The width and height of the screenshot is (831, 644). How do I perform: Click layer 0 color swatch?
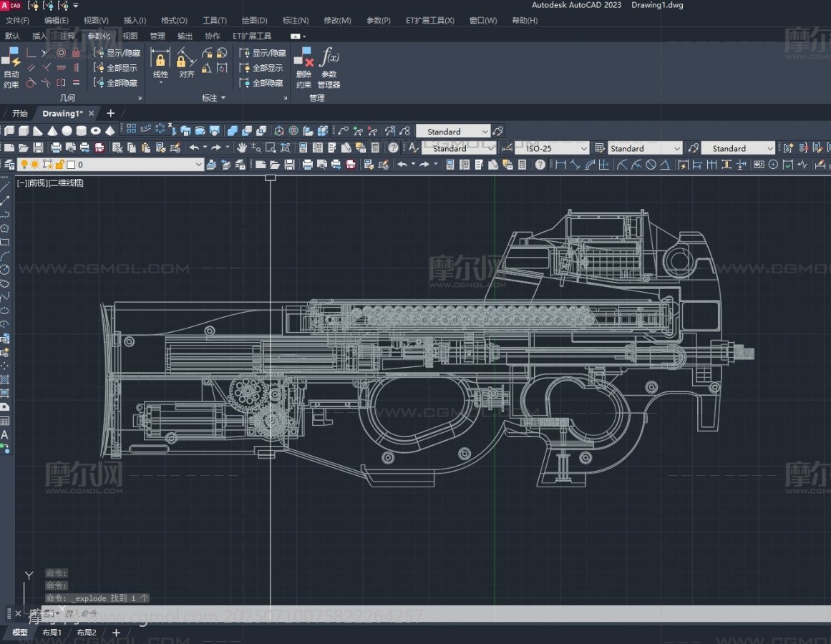(71, 165)
